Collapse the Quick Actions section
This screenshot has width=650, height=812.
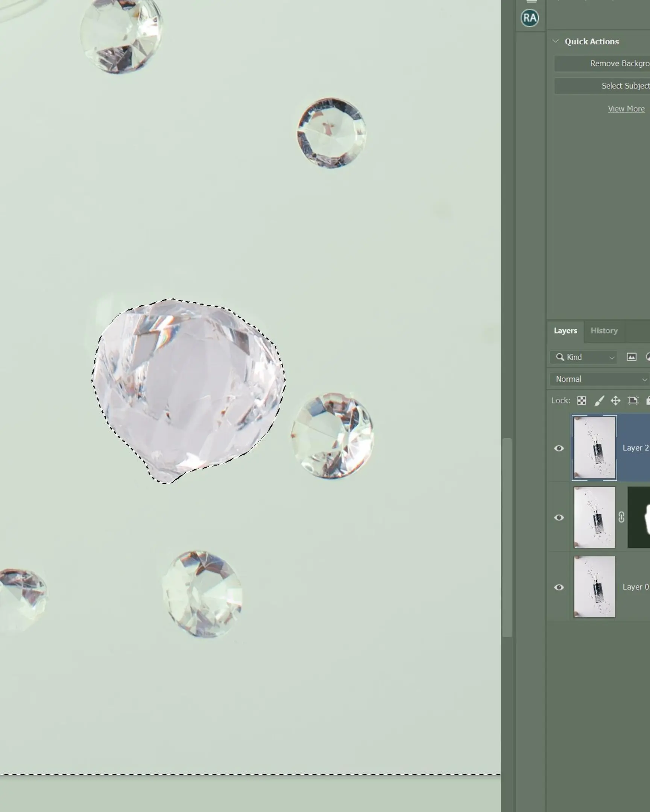[x=556, y=41]
